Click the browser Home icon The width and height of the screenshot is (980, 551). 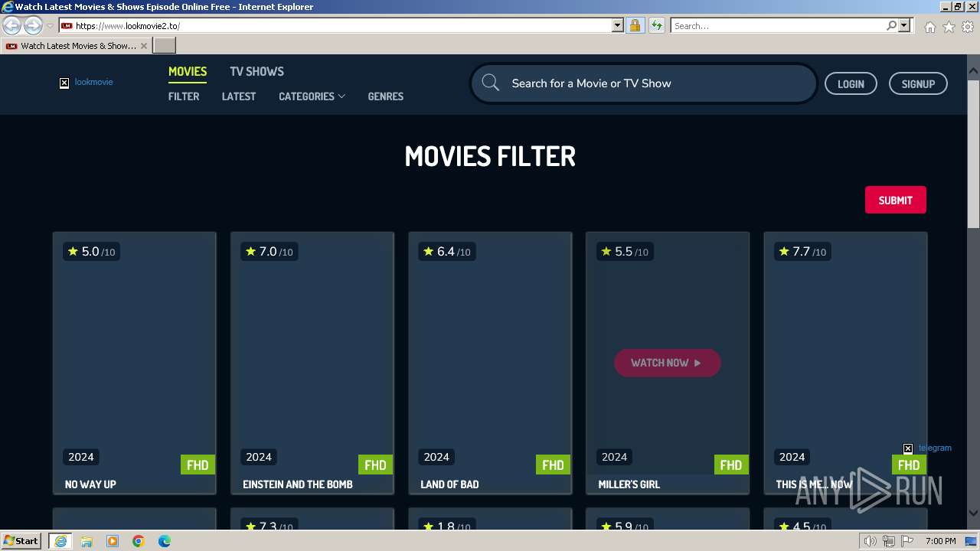pyautogui.click(x=929, y=27)
